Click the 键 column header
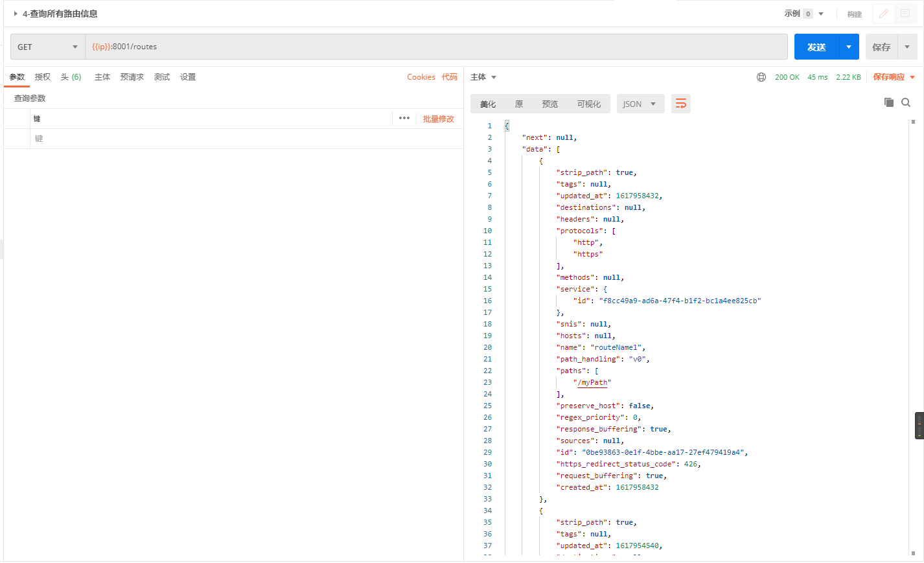The width and height of the screenshot is (924, 563). click(37, 119)
